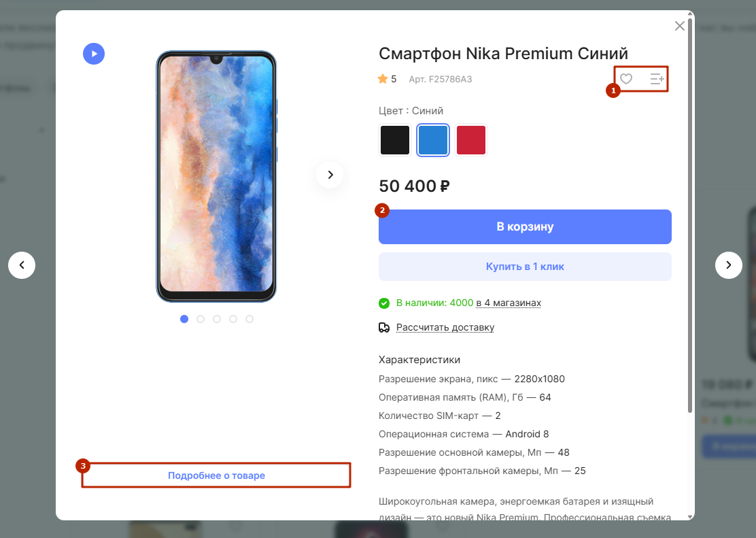Switch to second image pagination dot

coord(201,319)
